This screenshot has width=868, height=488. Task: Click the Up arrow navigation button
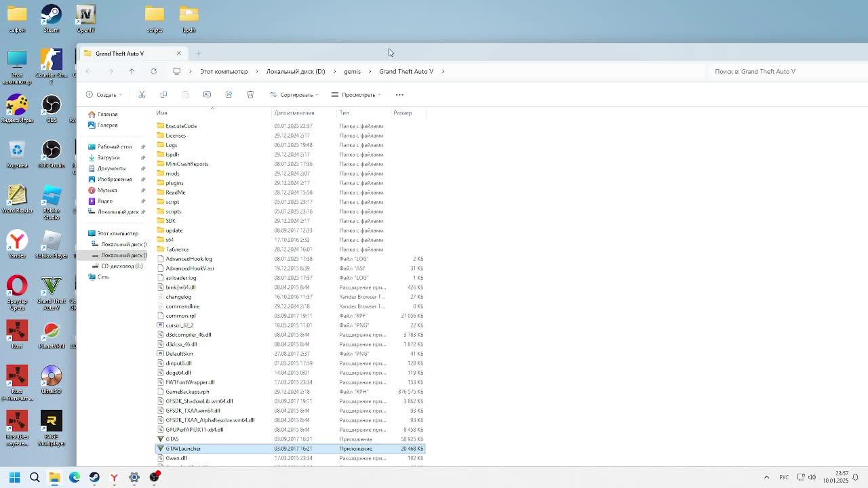[132, 71]
